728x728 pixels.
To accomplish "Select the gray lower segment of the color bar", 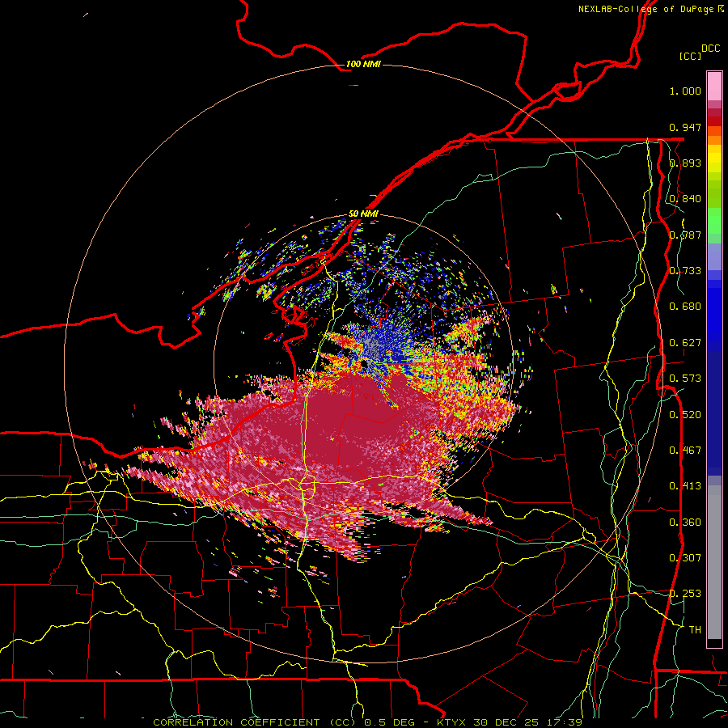I will point(714,562).
